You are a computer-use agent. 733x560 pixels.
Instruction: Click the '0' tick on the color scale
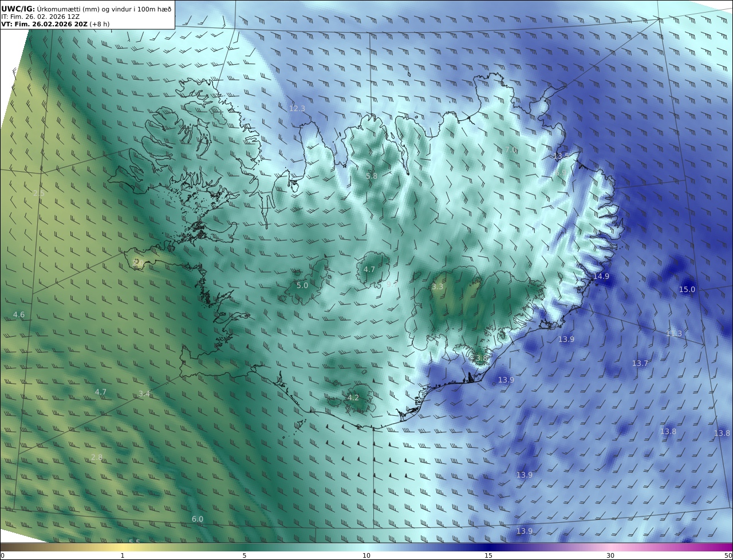click(x=2, y=555)
